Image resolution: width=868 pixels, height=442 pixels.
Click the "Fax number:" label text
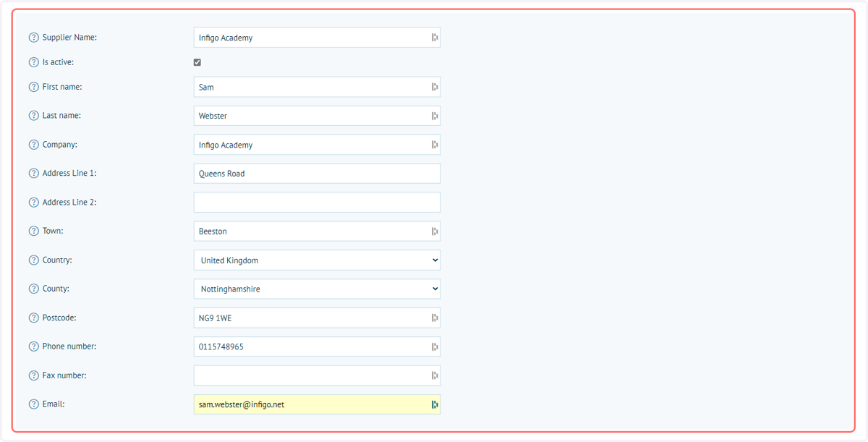64,375
